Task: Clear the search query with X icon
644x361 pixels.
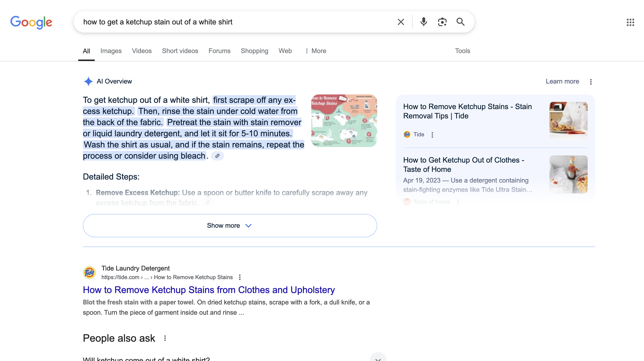Action: tap(401, 22)
